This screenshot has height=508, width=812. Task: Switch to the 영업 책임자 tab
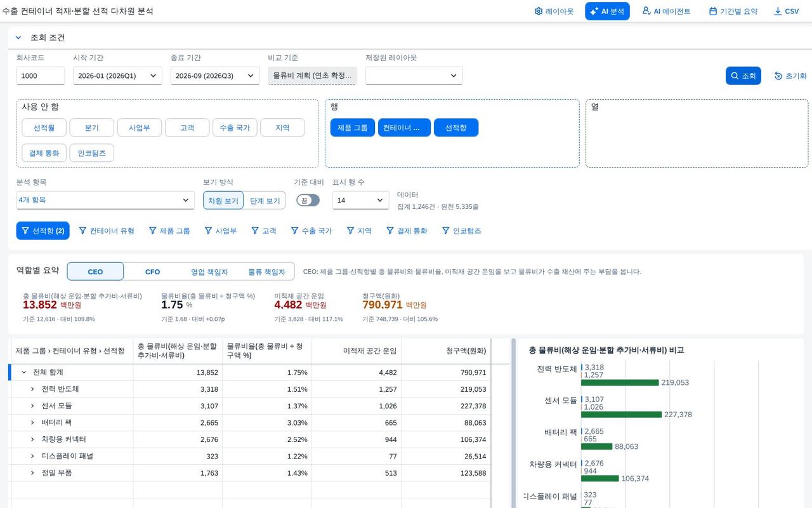pos(209,271)
